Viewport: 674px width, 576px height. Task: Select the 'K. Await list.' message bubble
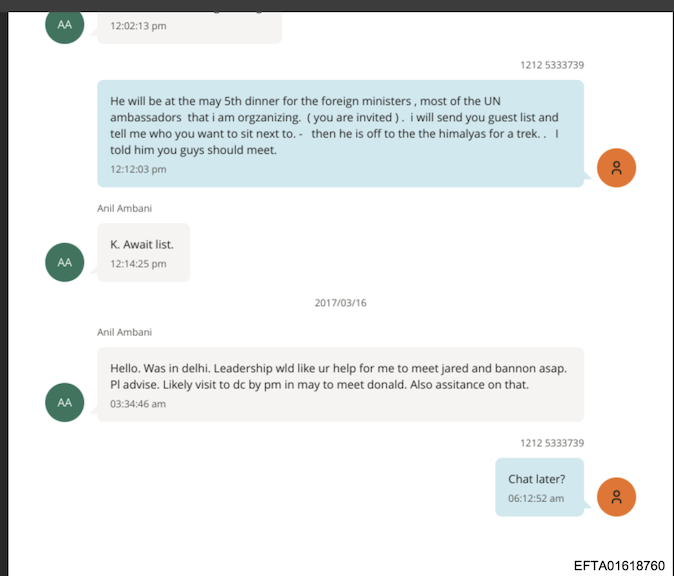coord(143,252)
